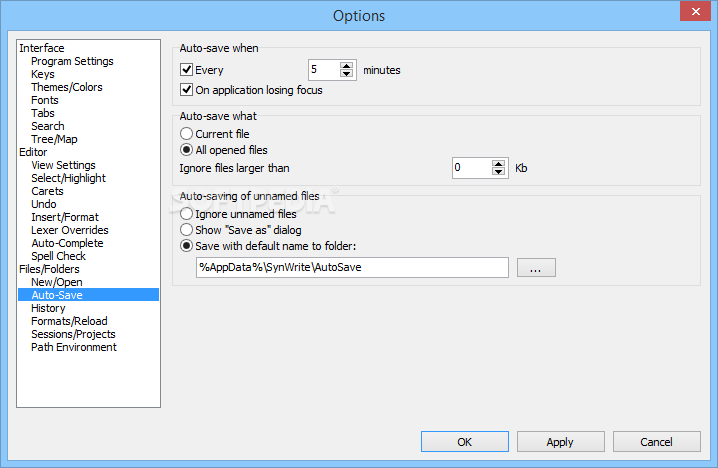This screenshot has height=468, width=718.
Task: Select Interface category in tree
Action: 42,48
